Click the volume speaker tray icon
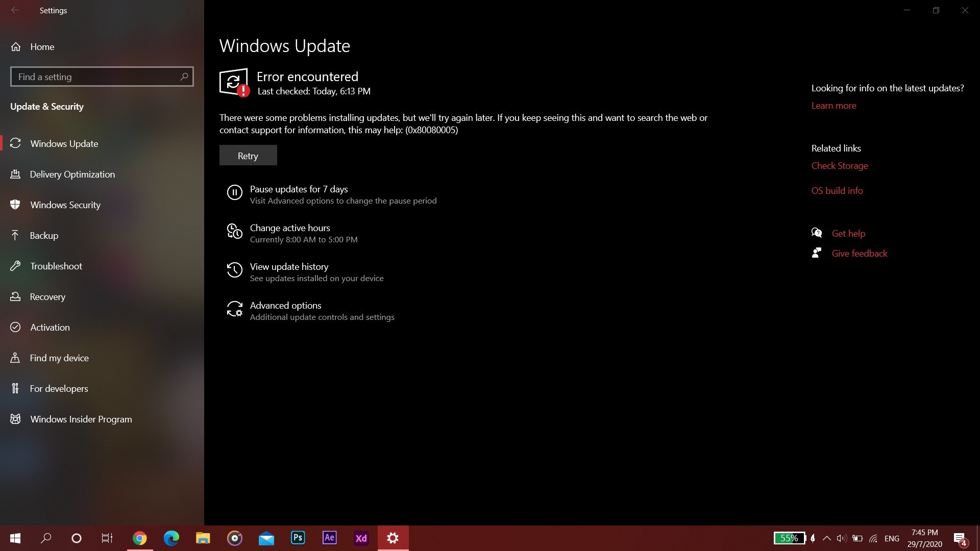980x551 pixels. [x=842, y=538]
